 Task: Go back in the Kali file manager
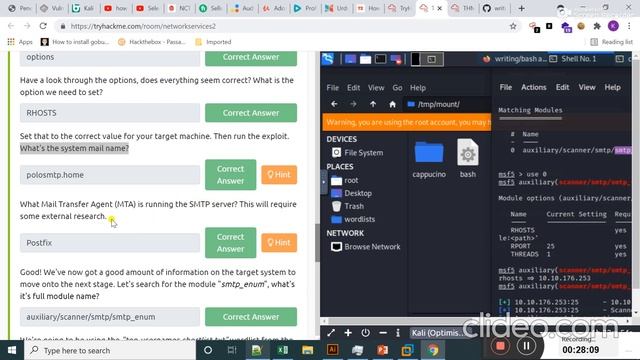coord(334,104)
